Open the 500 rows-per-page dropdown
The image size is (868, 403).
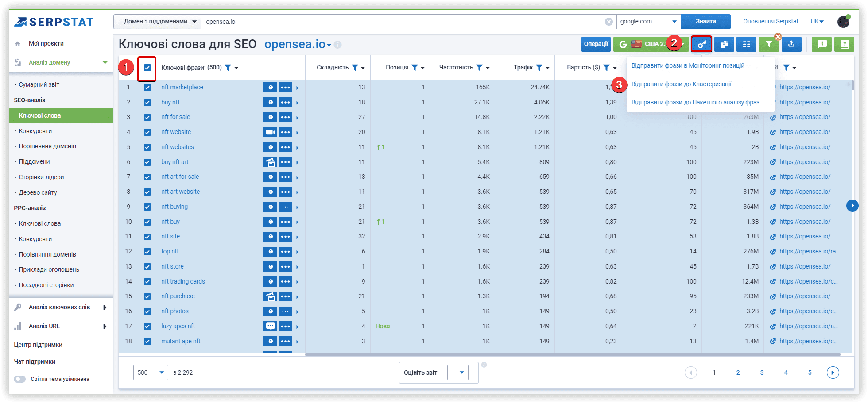click(151, 372)
